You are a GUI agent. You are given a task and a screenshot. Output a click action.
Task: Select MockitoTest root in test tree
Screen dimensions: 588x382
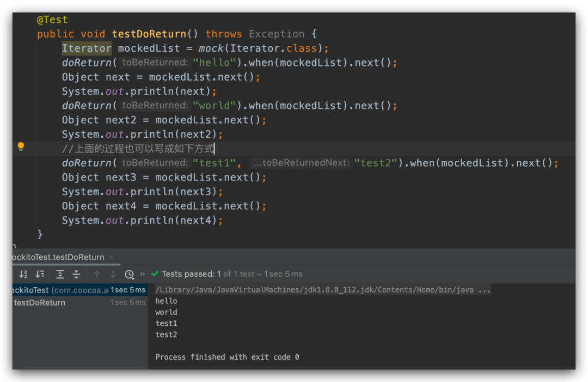(80, 290)
